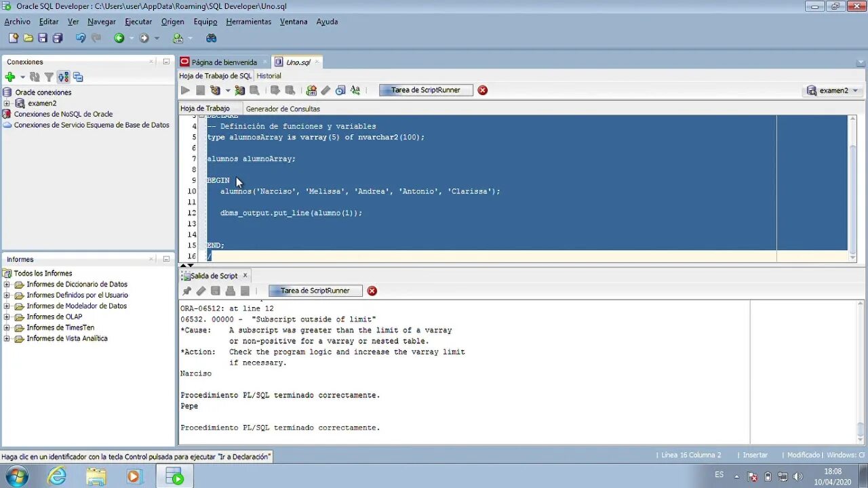
Task: Click the green Back navigation arrow
Action: pos(119,38)
